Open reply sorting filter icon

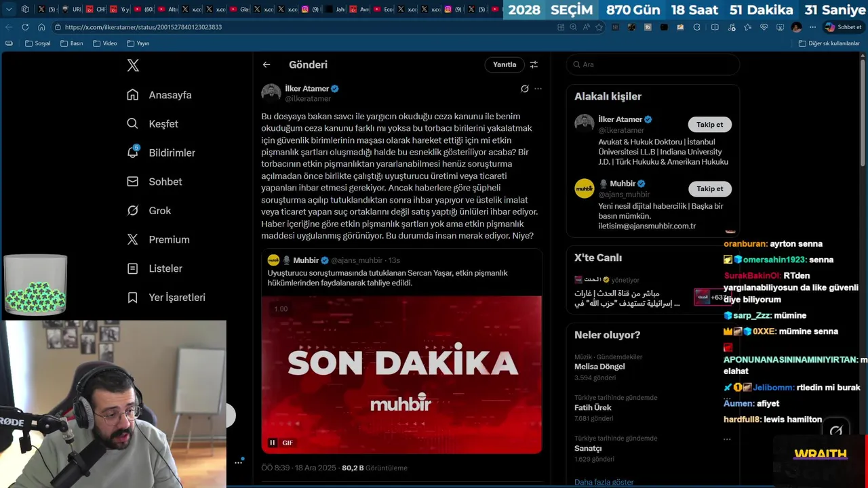tap(534, 64)
